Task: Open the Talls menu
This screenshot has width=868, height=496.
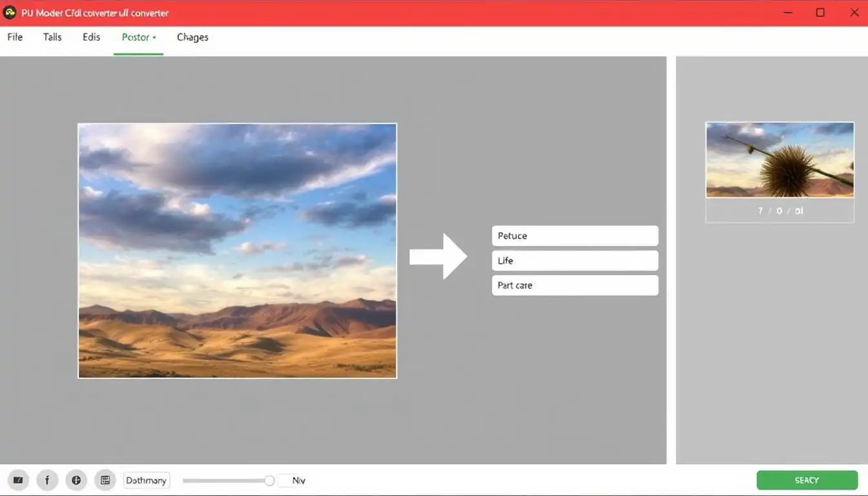Action: 52,37
